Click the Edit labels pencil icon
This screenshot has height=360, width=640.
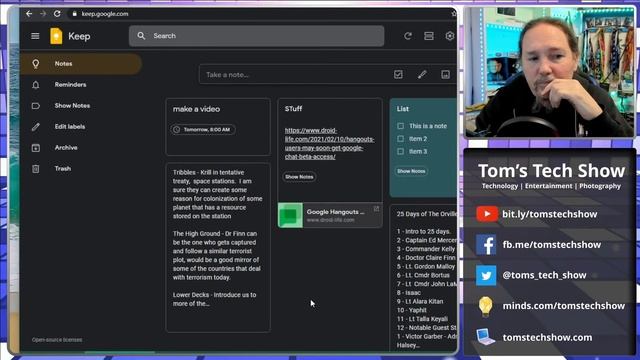36,127
